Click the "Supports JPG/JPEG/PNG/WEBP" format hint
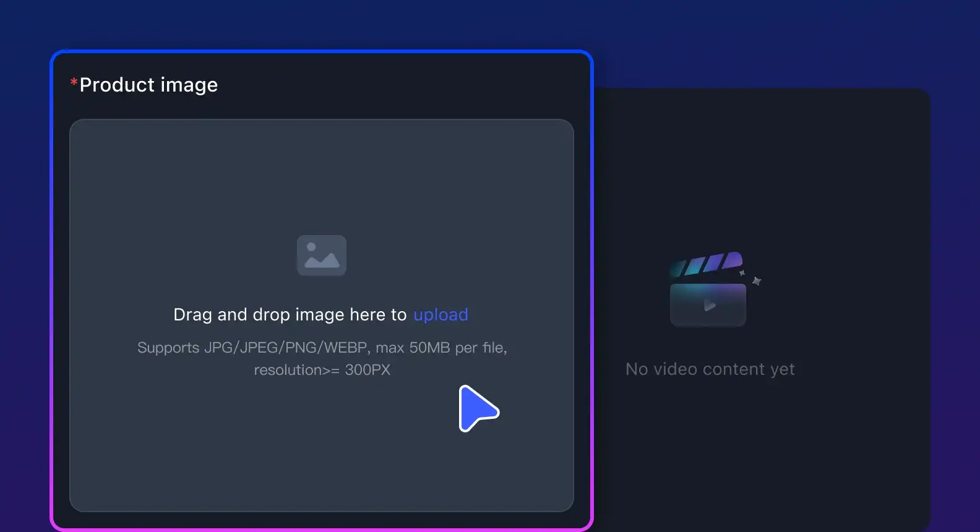980x532 pixels. point(254,348)
